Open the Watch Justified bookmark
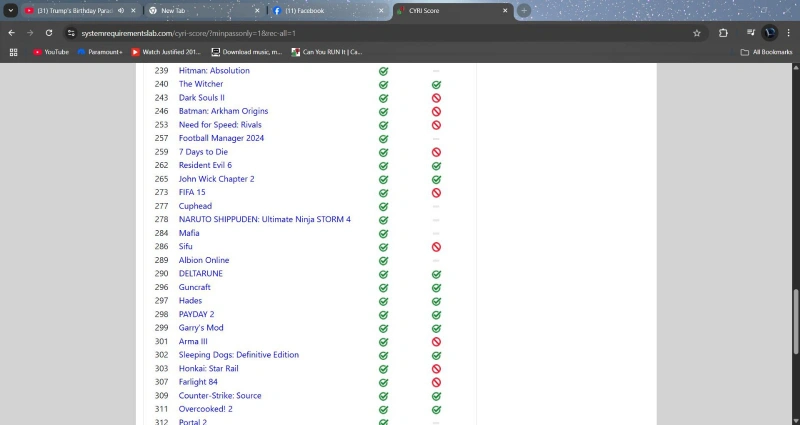Image resolution: width=800 pixels, height=425 pixels. pyautogui.click(x=166, y=52)
